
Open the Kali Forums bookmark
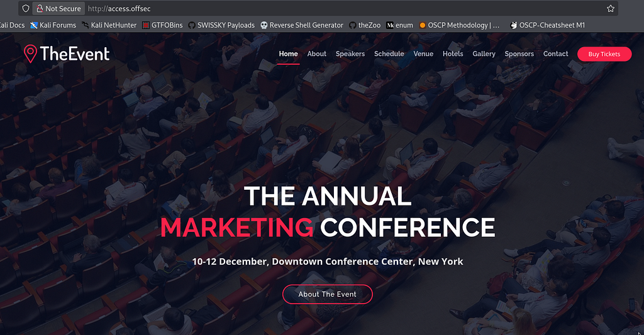point(53,25)
